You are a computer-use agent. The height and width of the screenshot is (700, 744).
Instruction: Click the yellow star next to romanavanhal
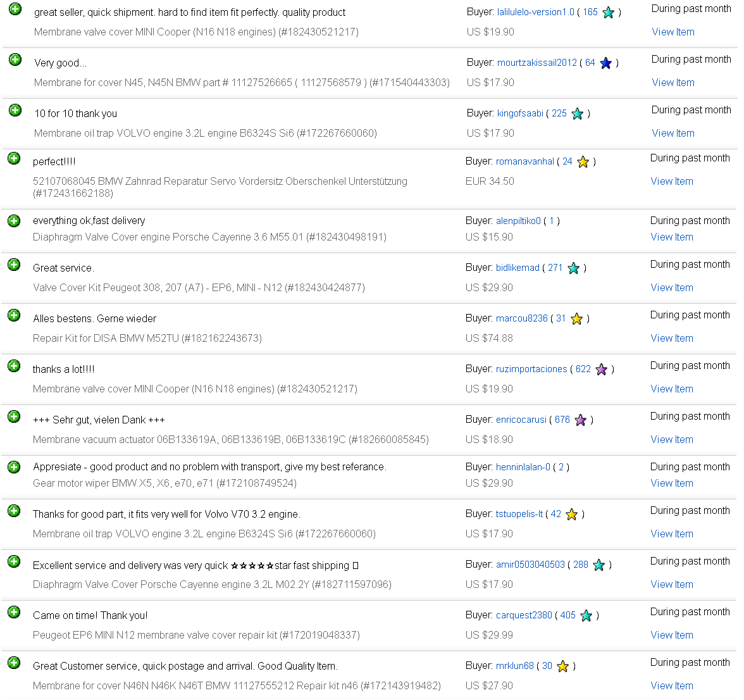pos(583,162)
